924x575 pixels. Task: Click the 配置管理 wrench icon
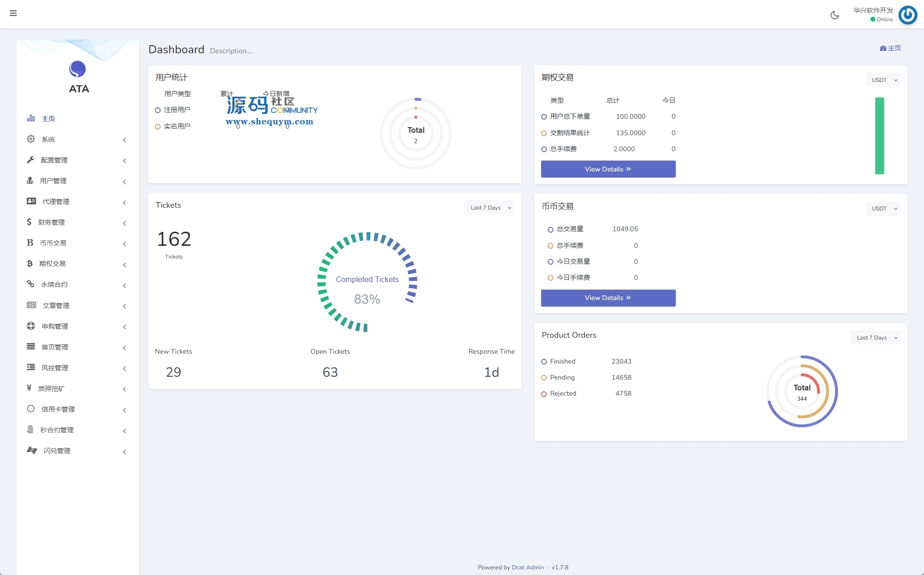tap(31, 160)
